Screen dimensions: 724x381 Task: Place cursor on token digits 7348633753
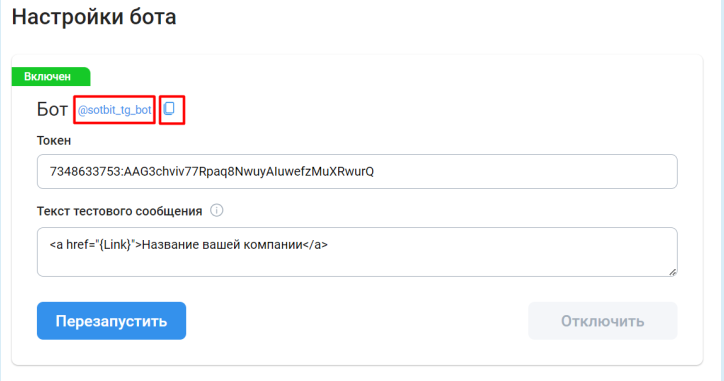point(85,171)
